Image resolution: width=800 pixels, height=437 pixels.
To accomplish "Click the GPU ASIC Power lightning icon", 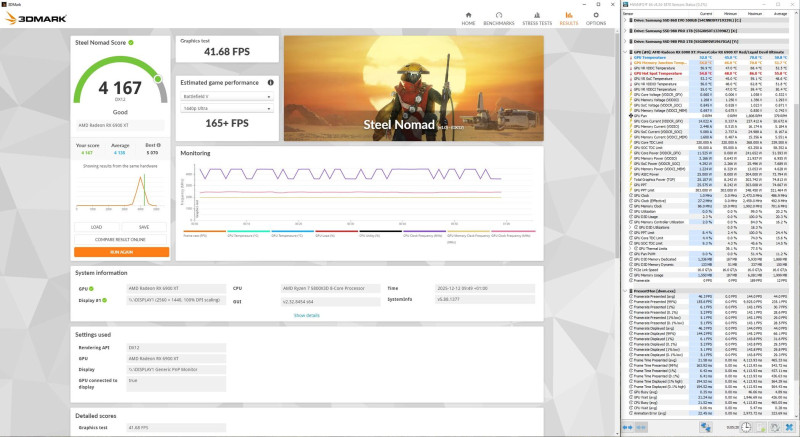I will pos(631,174).
